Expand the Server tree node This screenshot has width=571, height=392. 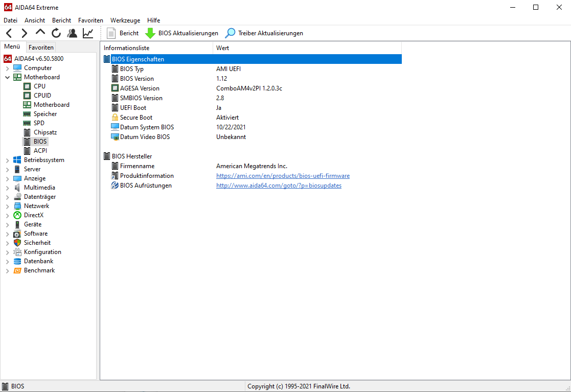click(7, 169)
